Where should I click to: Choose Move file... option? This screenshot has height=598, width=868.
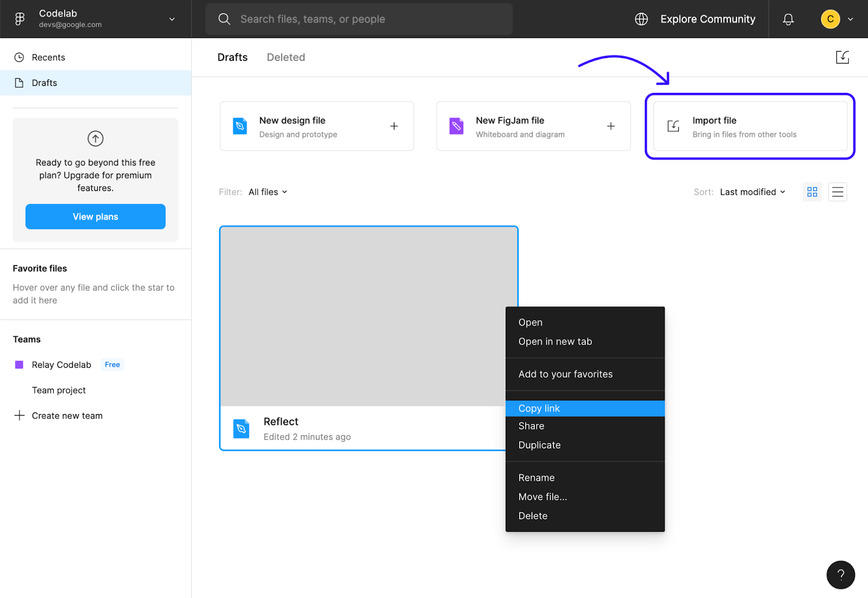(x=585, y=497)
